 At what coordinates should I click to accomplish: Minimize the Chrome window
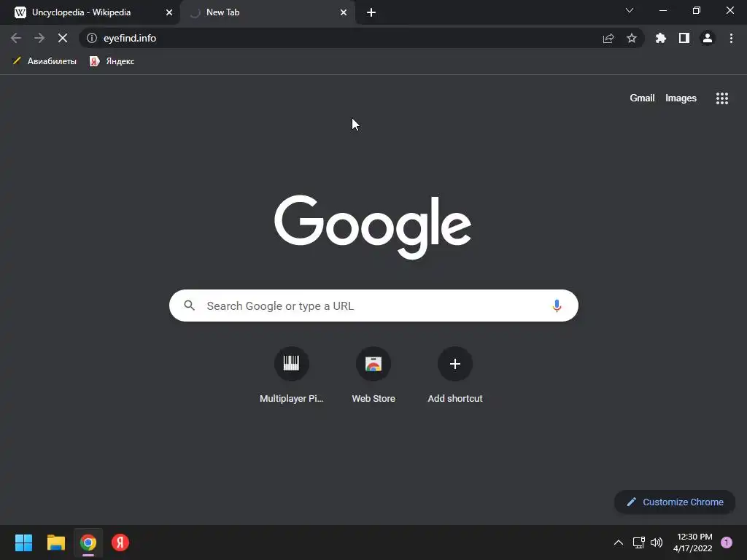(662, 10)
